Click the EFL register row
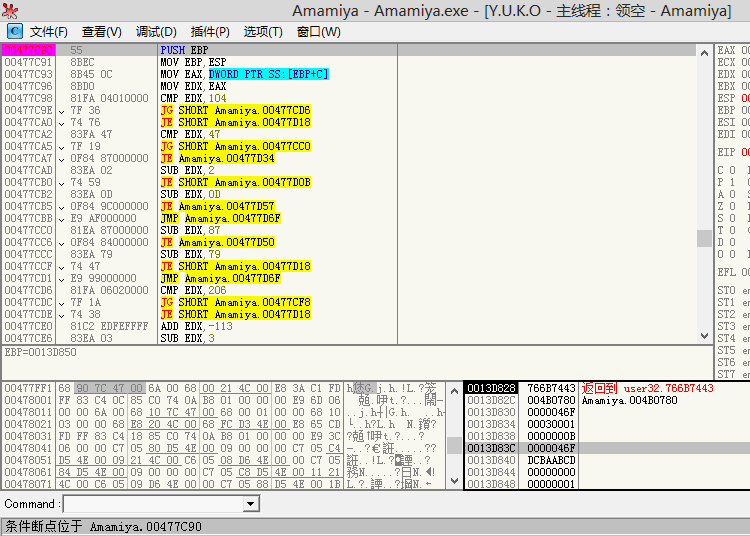 pyautogui.click(x=733, y=272)
